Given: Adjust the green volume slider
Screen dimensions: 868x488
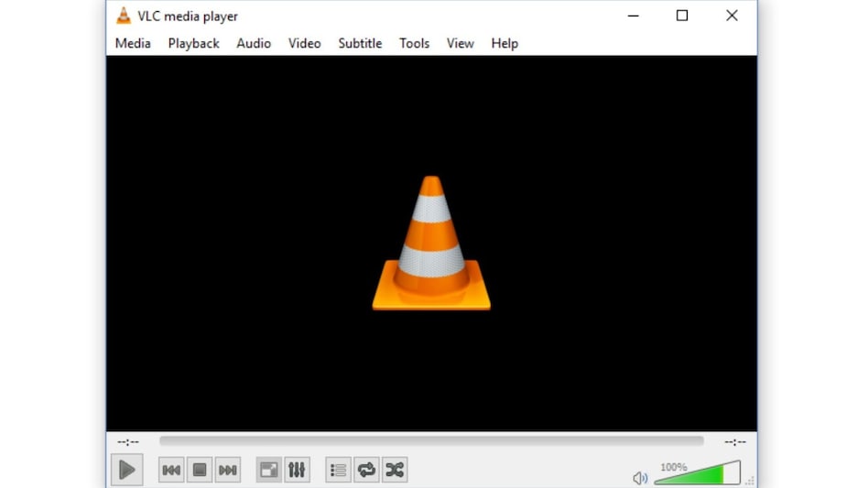Looking at the screenshot, I should click(x=698, y=473).
